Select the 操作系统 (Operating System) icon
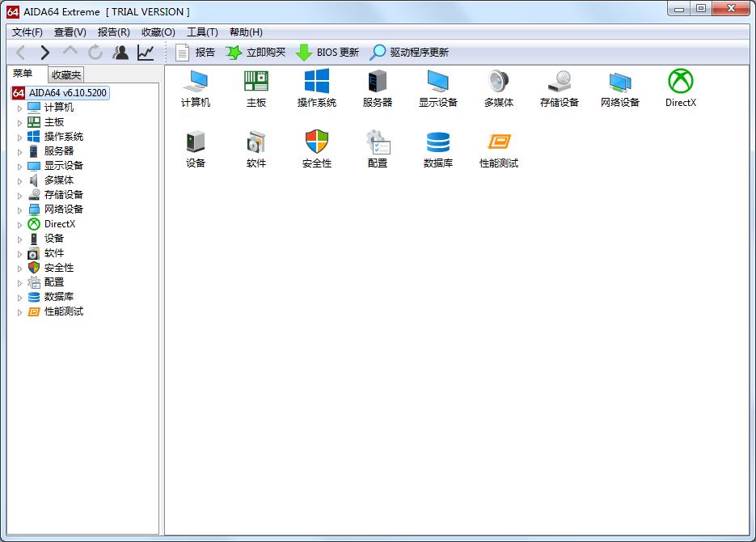 pos(316,87)
